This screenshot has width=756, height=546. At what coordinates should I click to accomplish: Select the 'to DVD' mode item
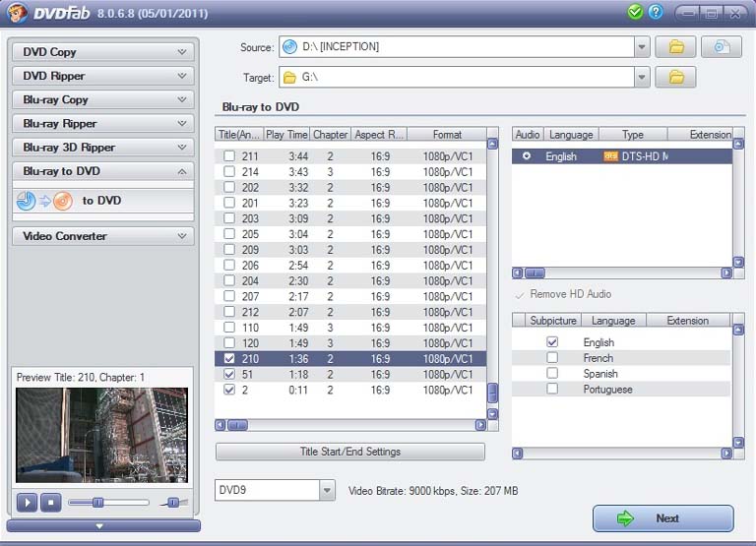(103, 201)
